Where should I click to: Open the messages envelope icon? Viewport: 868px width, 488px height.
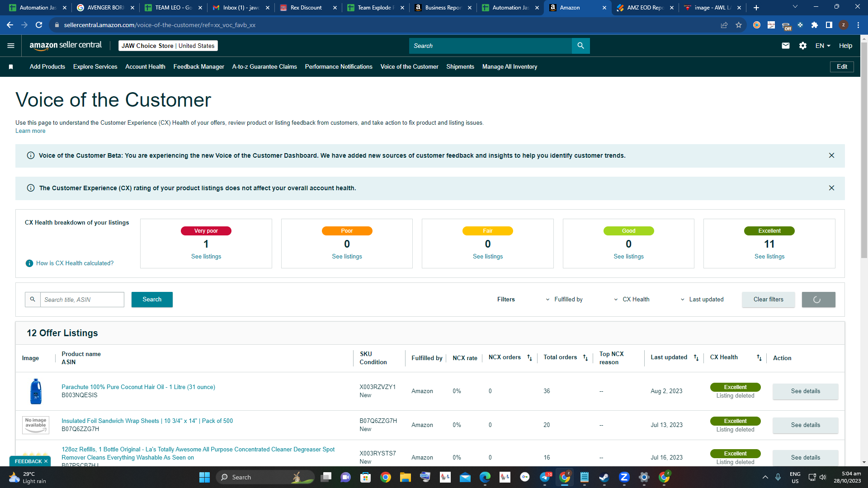[786, 46]
